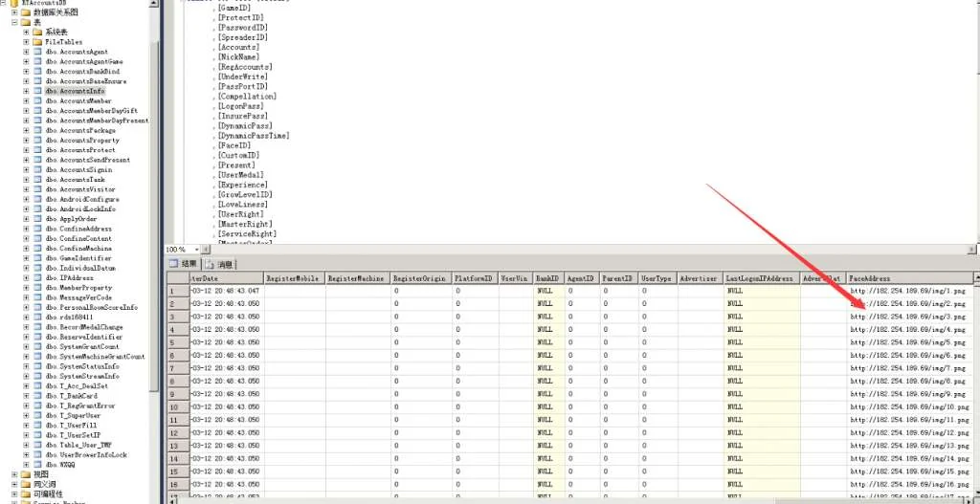980x504 pixels.
Task: Switch to the 结果 results tab
Action: tap(183, 264)
